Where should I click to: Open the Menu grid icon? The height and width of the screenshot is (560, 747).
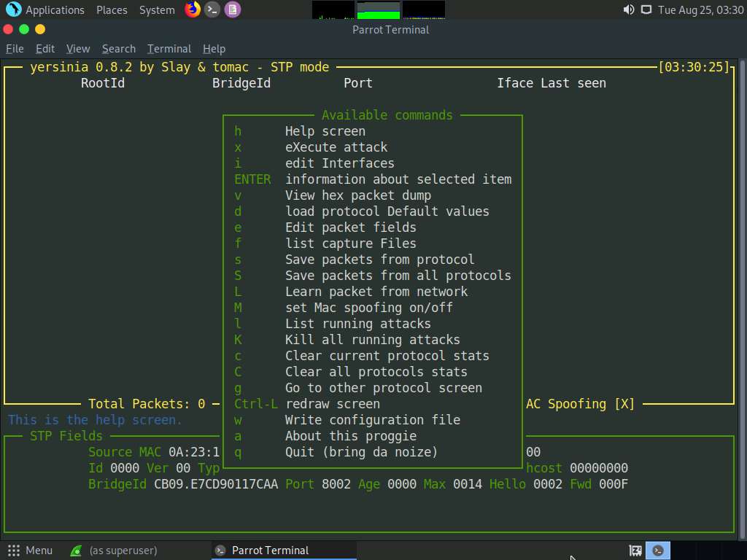point(14,551)
